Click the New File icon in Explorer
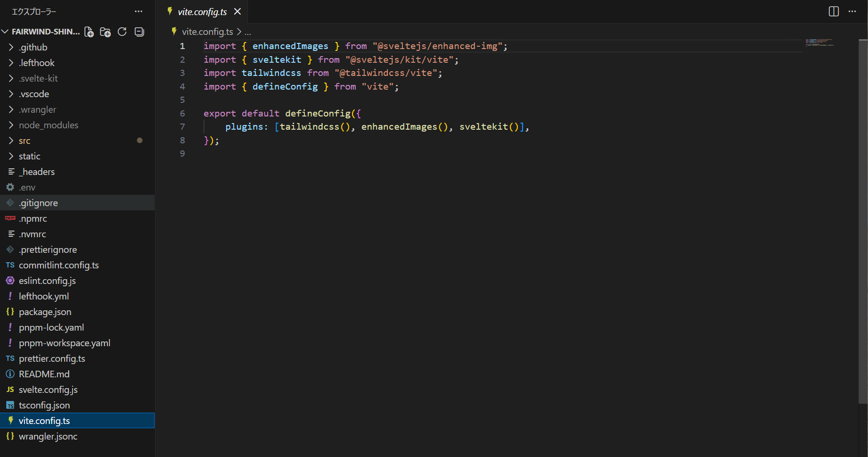This screenshot has height=457, width=868. pyautogui.click(x=89, y=32)
